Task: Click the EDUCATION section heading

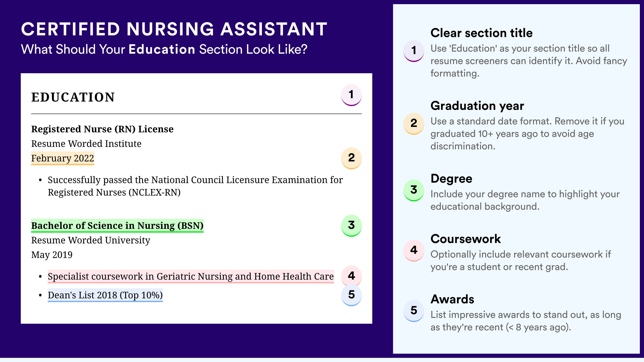Action: 73,97
